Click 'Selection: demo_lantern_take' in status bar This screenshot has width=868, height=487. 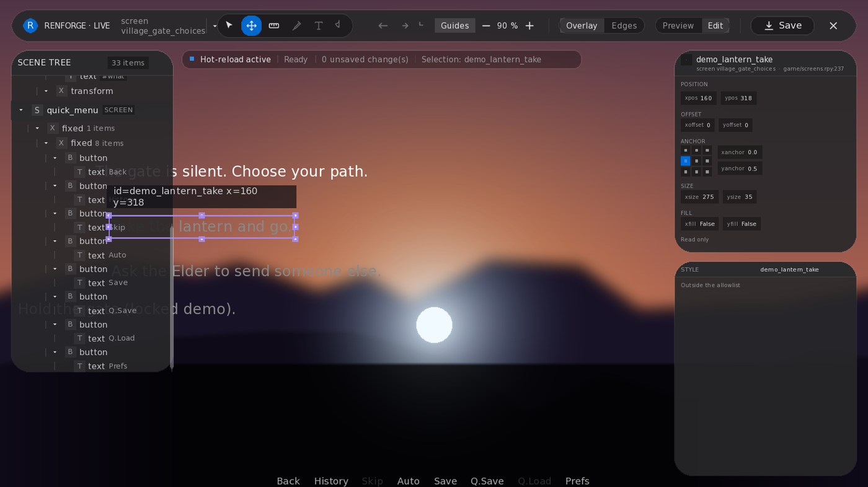click(x=481, y=59)
